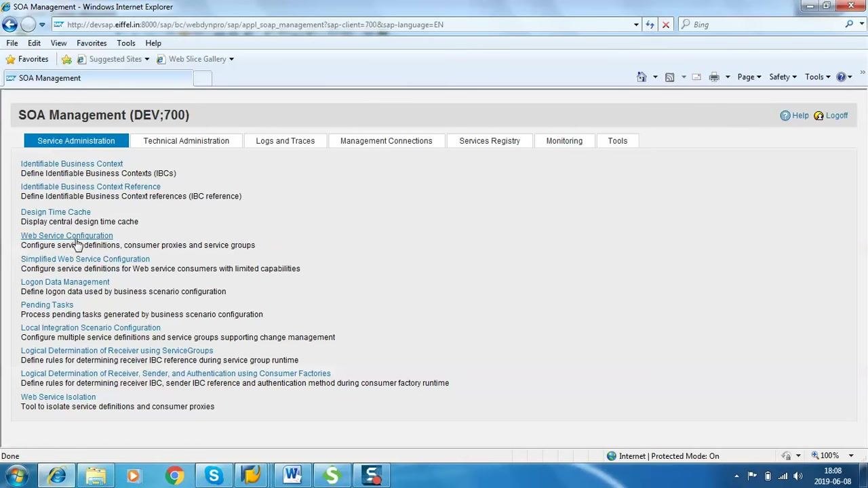This screenshot has height=488, width=868.
Task: Open the Management Connections tab
Action: 386,140
